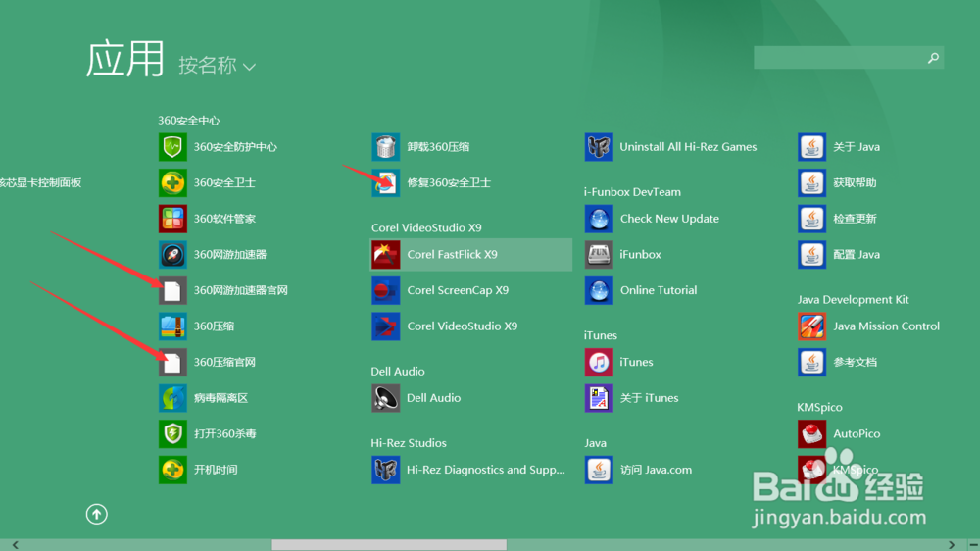
Task: Launch Corel VideoStudio X9 app icon
Action: [x=385, y=326]
